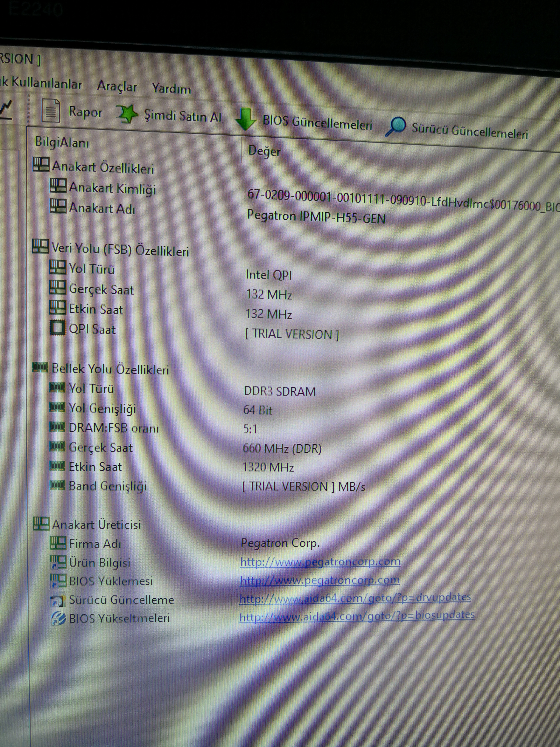Select the value Pegatron Corp.
560x747 pixels.
click(280, 543)
